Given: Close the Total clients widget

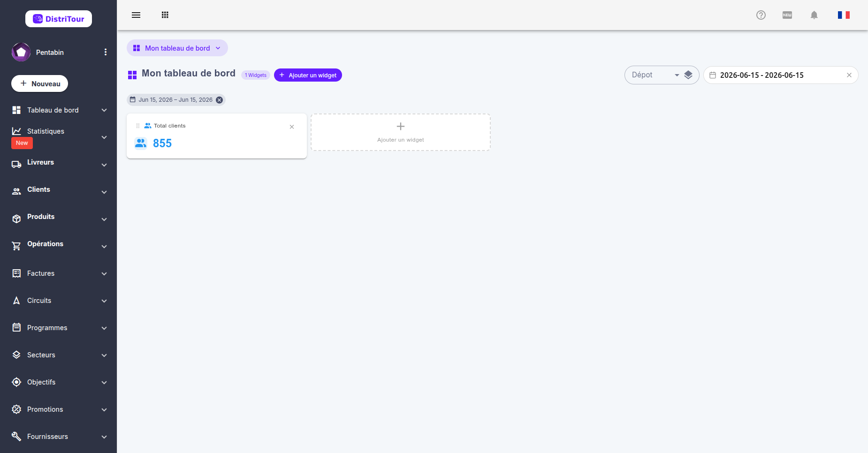Looking at the screenshot, I should point(292,127).
